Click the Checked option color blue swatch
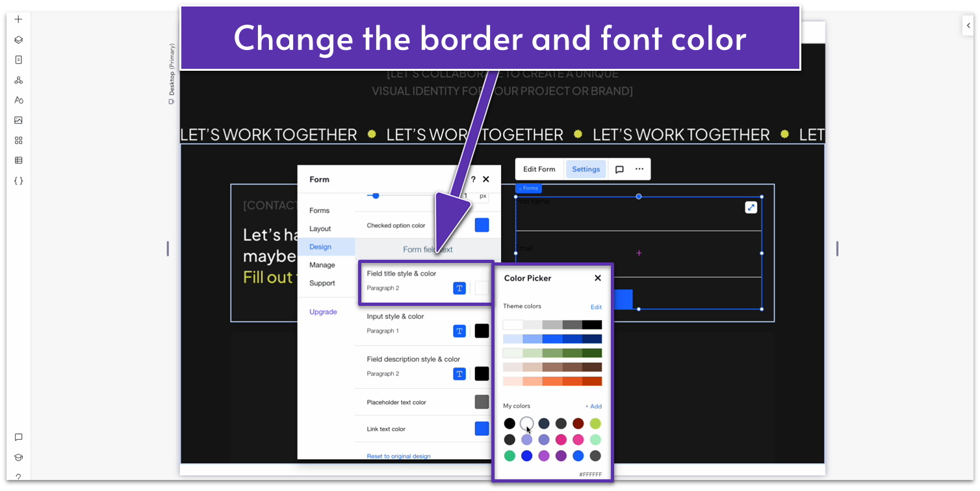 tap(482, 225)
